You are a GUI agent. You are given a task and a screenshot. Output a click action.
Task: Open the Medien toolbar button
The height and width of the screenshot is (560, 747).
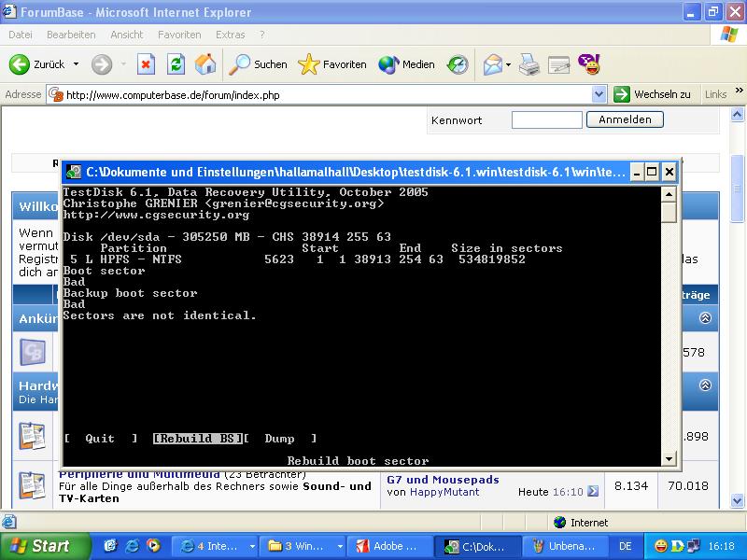[x=406, y=64]
